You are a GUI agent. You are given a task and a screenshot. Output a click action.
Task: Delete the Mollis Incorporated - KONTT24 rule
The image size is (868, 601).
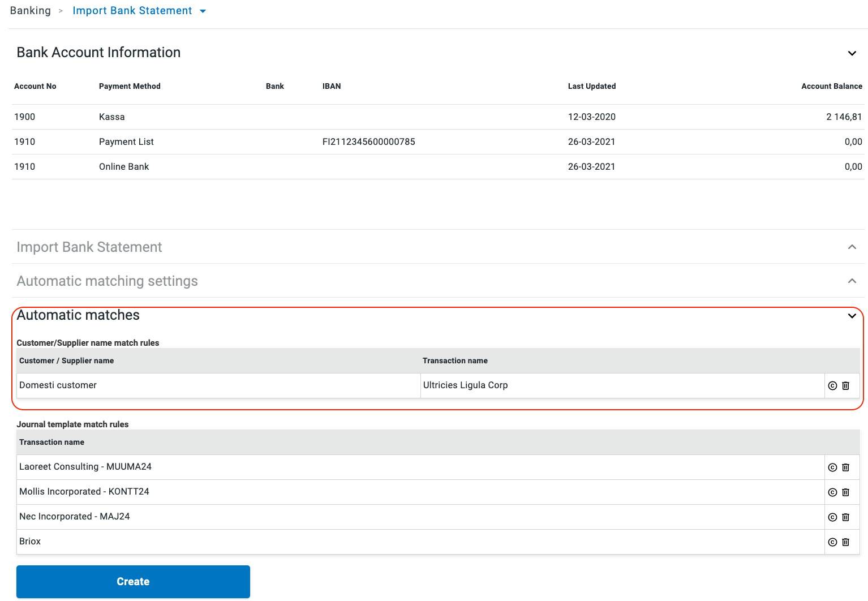pyautogui.click(x=845, y=492)
